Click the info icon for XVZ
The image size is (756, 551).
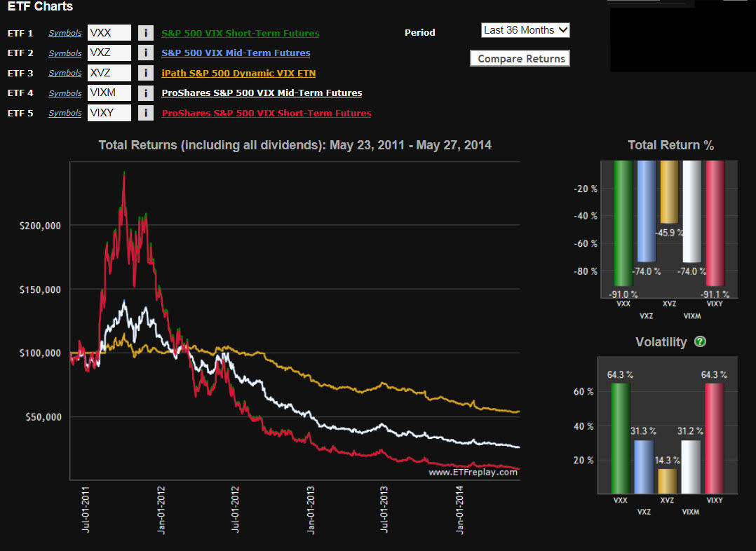[145, 73]
